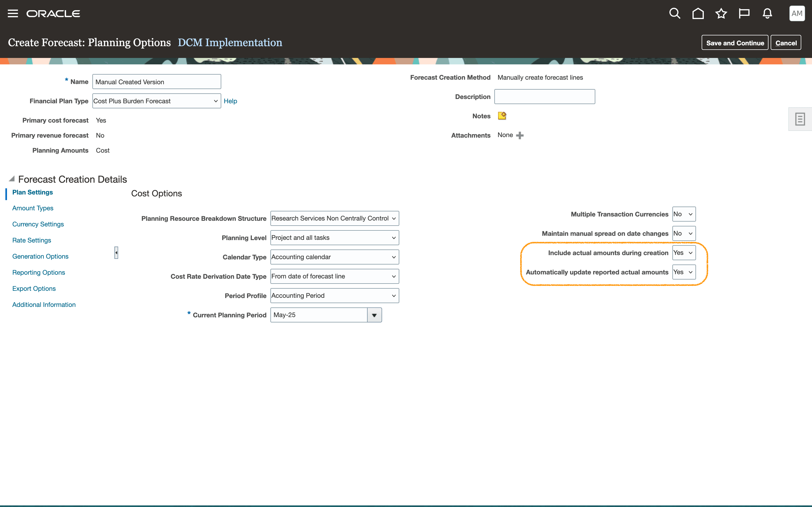812x507 pixels.
Task: Click Save and Continue button
Action: click(x=734, y=43)
